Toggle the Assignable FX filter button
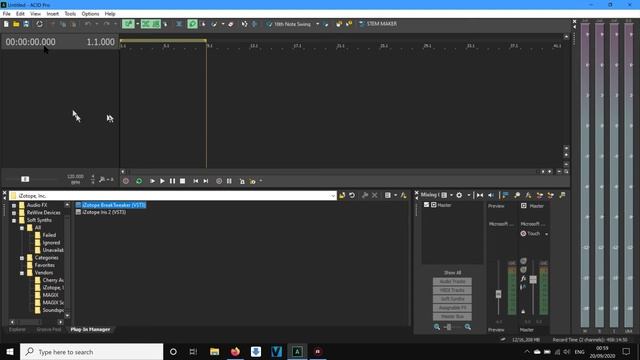Viewport: 640px width, 360px height. tap(452, 308)
